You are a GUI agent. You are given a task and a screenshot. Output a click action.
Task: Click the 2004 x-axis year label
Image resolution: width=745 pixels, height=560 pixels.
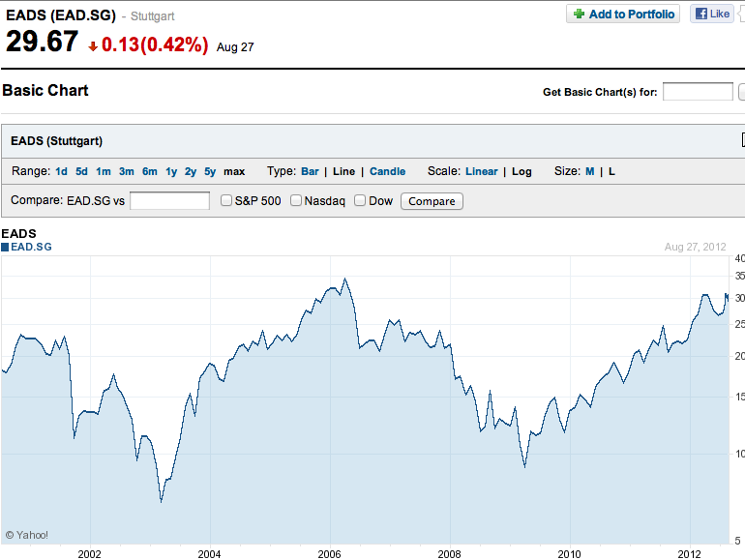point(209,554)
